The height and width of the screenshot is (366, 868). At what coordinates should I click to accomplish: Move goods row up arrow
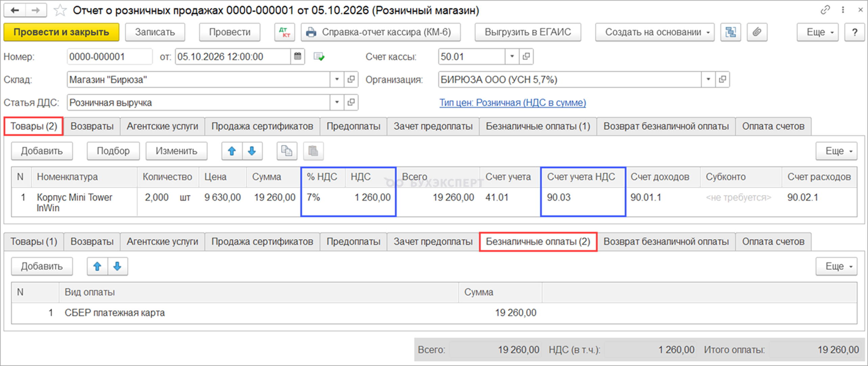pyautogui.click(x=232, y=151)
